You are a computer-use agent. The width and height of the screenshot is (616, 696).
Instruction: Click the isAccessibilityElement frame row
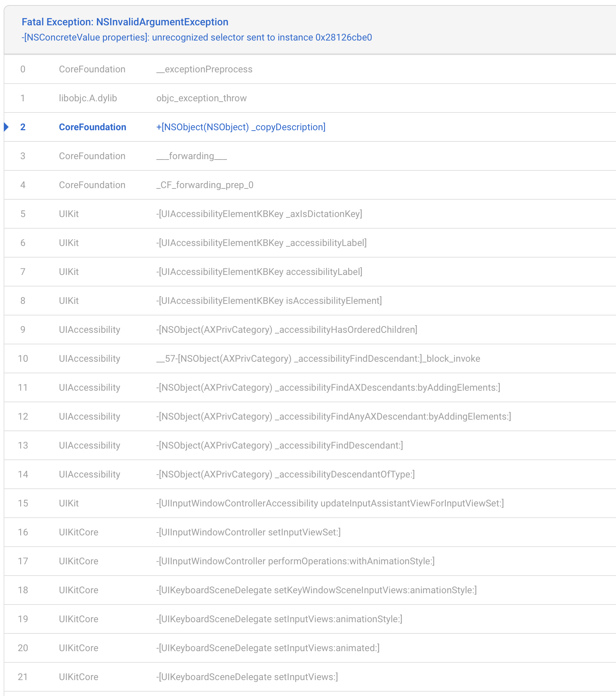(269, 301)
